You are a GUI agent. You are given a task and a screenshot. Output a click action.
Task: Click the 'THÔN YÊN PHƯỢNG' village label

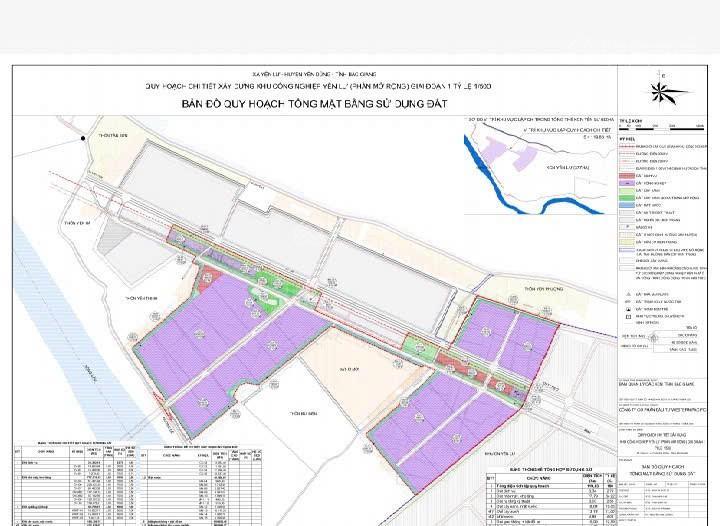(x=543, y=289)
